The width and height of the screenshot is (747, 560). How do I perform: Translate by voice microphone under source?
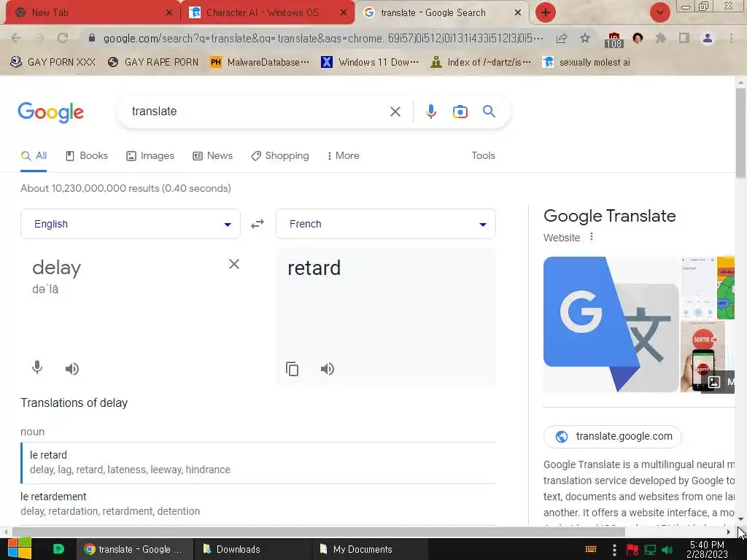point(37,368)
